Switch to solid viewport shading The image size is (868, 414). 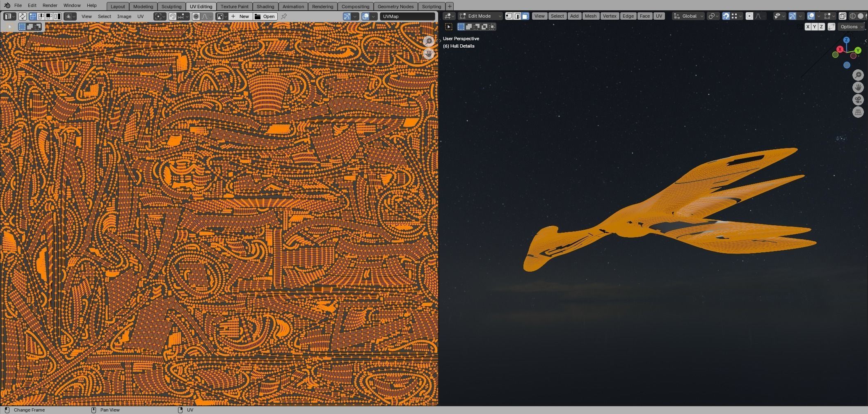click(x=861, y=16)
